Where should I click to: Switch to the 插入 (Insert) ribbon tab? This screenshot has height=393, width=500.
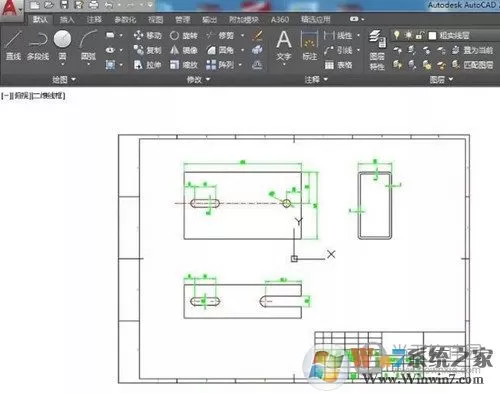click(67, 20)
